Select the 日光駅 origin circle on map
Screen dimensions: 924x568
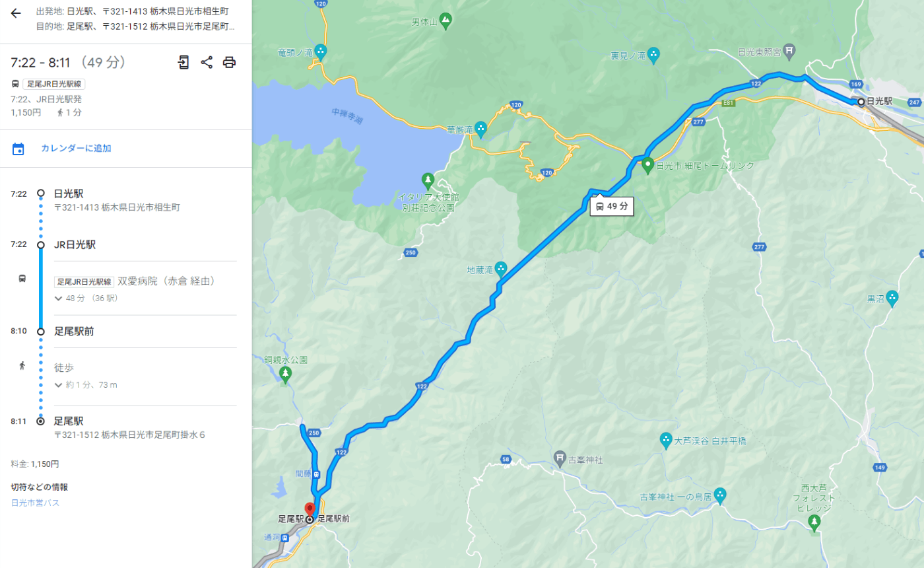coord(861,102)
